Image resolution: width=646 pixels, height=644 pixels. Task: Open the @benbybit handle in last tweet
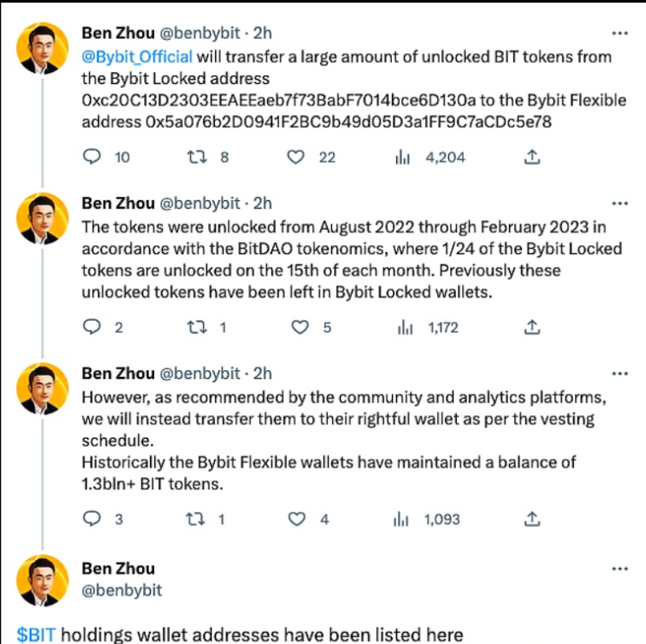[x=121, y=590]
